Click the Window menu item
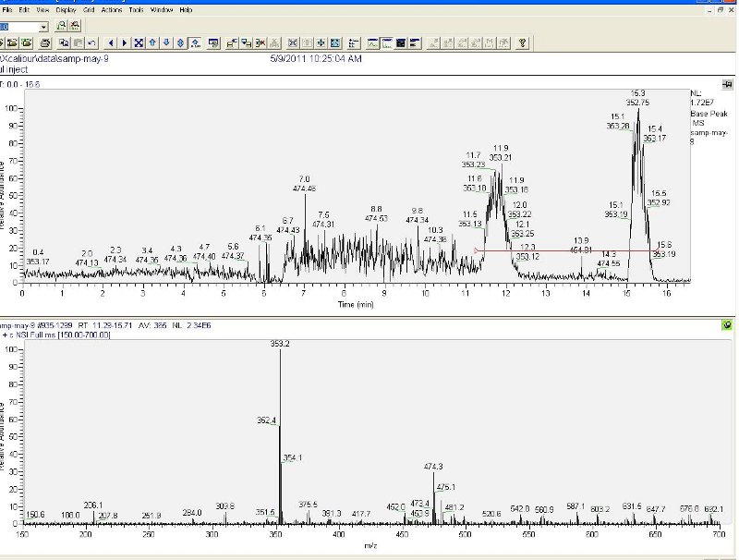The image size is (739, 560). (161, 9)
